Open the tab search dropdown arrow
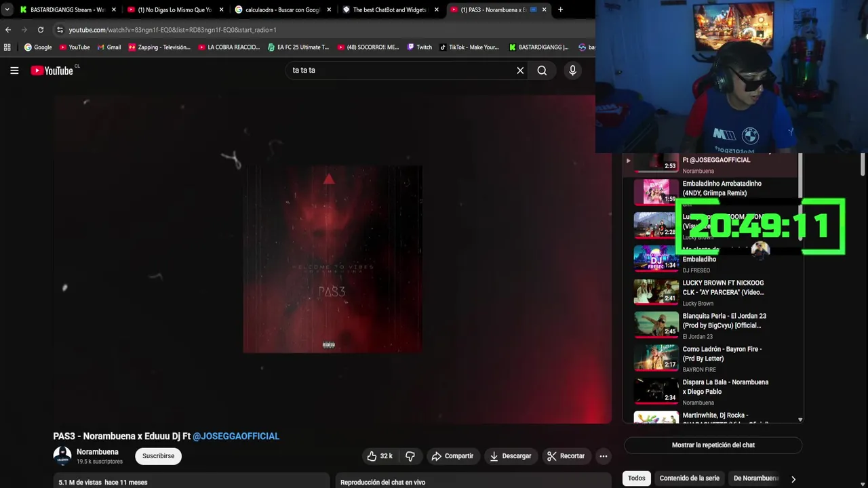 click(x=7, y=9)
